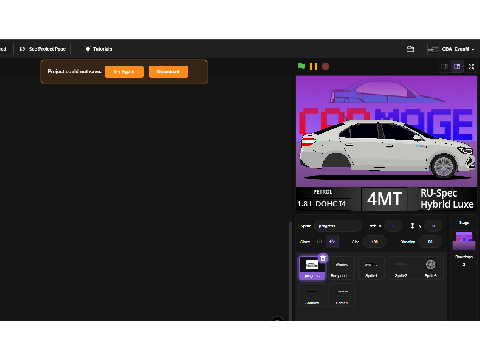Edit the sprite y position field

click(x=433, y=226)
